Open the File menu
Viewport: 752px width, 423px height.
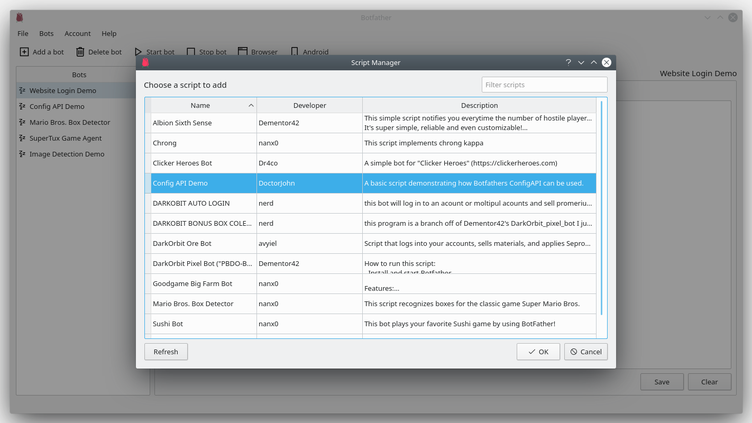[x=23, y=34]
